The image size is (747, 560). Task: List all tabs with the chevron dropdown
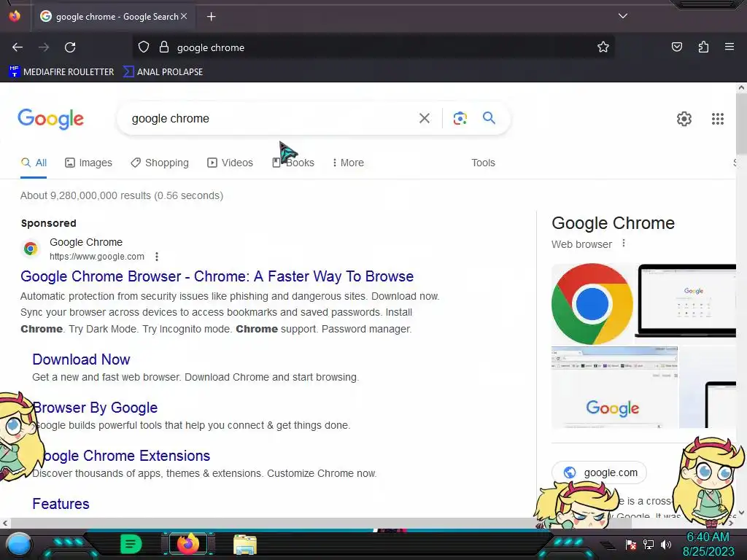click(x=623, y=16)
